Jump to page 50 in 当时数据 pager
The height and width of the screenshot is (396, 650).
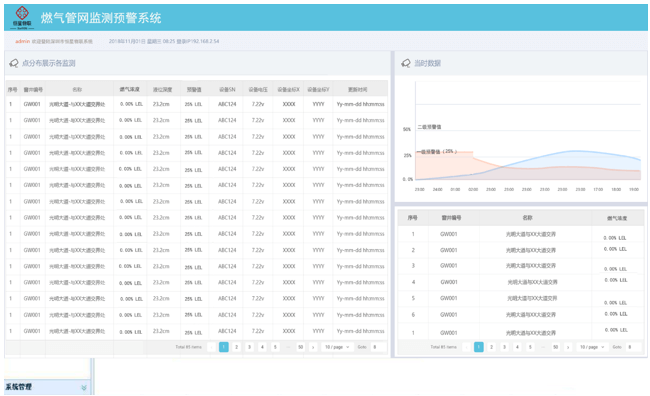click(555, 347)
